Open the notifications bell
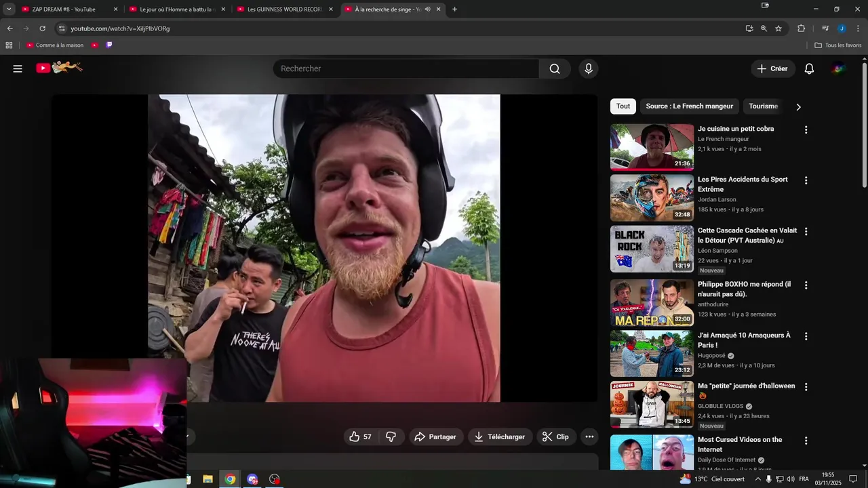868x488 pixels. [x=809, y=68]
